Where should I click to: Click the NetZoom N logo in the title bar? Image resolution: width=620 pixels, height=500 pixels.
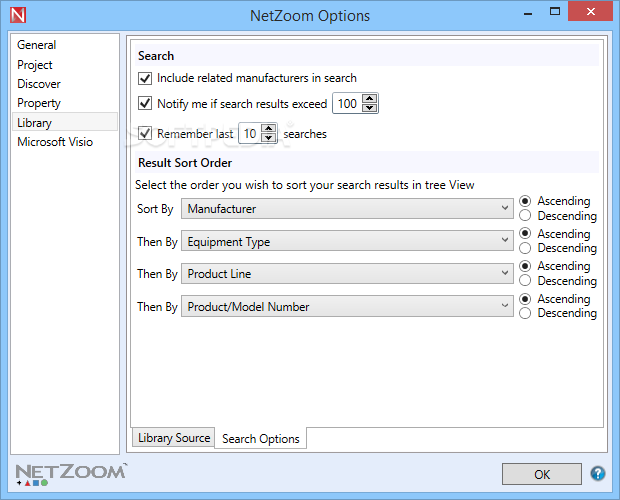(18, 15)
